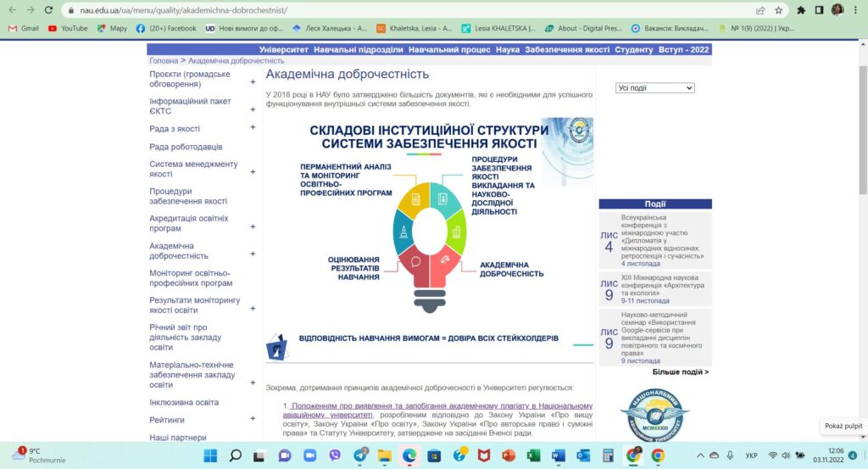Open Windows Start menu
868x469 pixels.
point(210,455)
